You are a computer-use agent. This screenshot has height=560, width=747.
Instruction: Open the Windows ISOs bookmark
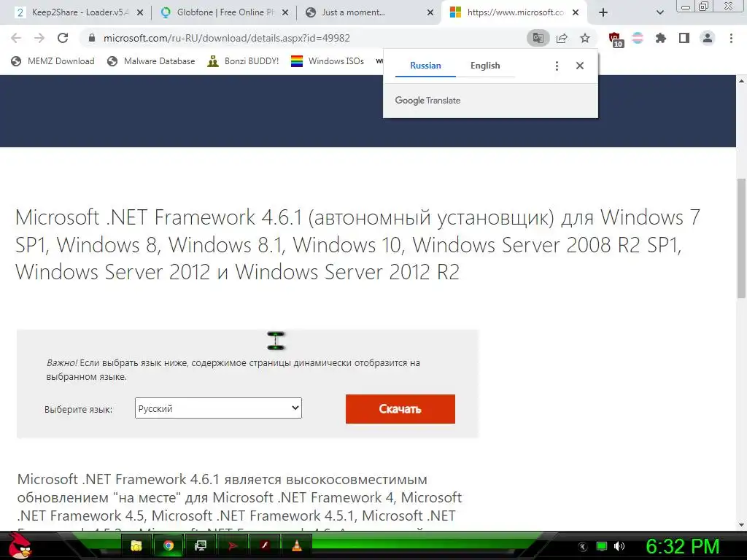328,61
